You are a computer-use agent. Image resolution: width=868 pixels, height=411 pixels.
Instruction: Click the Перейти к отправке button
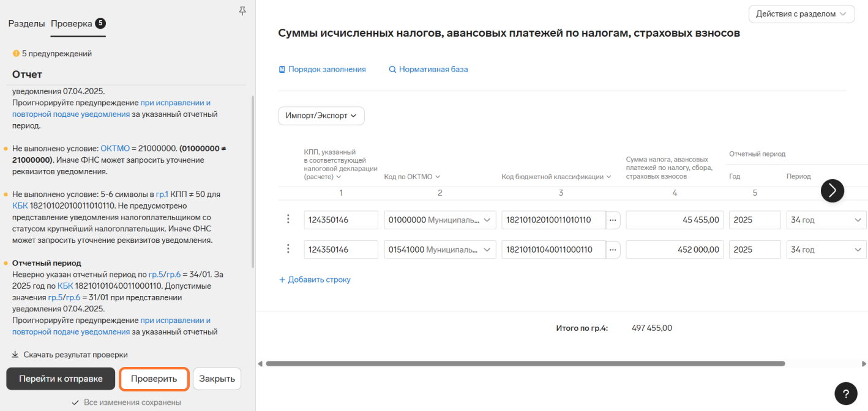61,379
